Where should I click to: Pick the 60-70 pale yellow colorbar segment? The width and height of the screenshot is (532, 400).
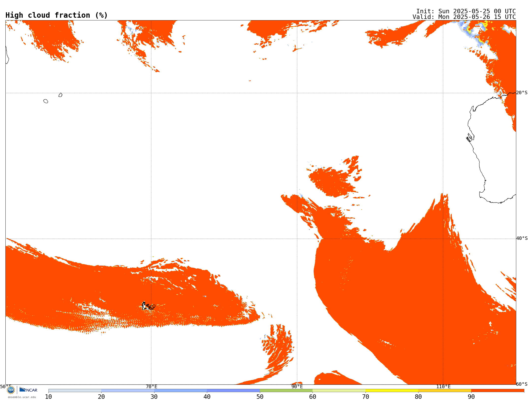click(339, 391)
